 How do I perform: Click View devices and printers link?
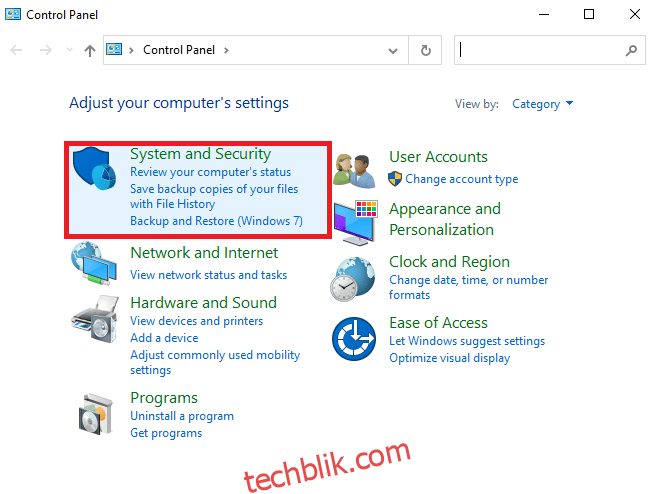(196, 321)
